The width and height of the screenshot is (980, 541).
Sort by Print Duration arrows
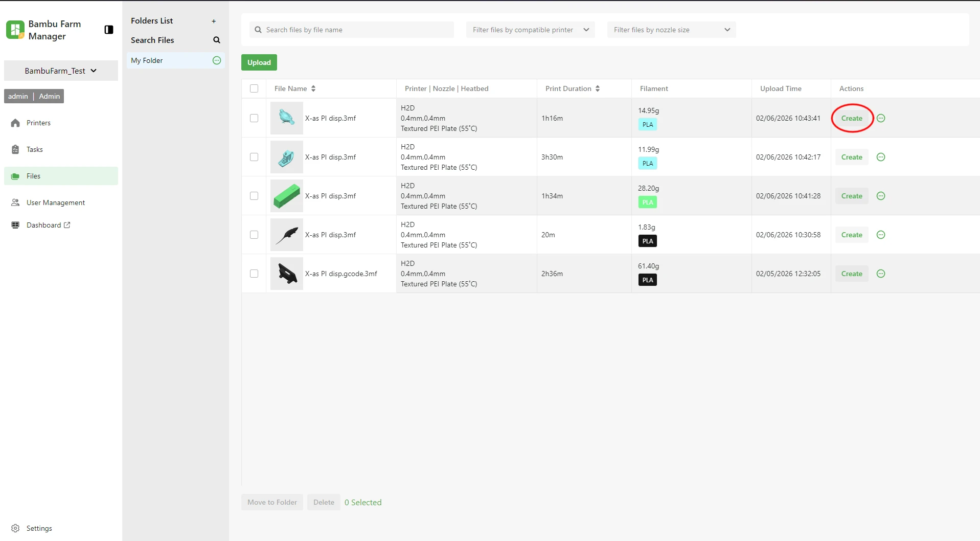(598, 88)
